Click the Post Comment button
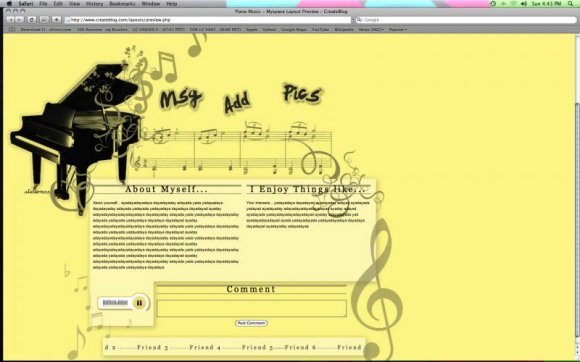Screen dimensions: 580x362 (x=251, y=323)
